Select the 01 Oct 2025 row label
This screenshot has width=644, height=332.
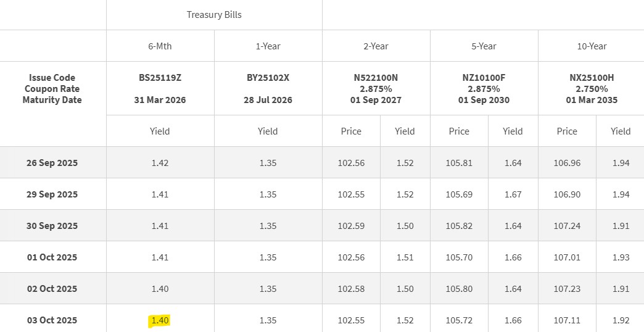52,257
